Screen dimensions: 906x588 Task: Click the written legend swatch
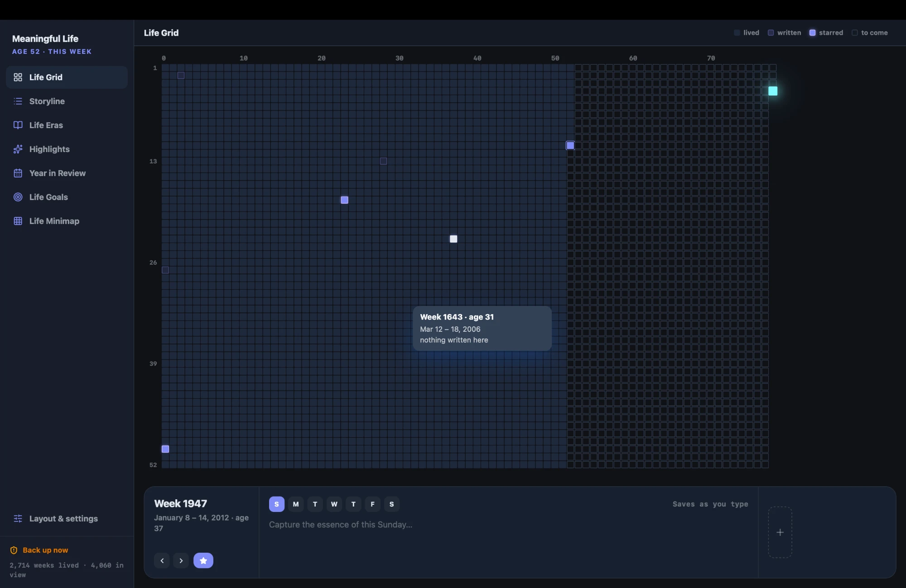click(771, 33)
